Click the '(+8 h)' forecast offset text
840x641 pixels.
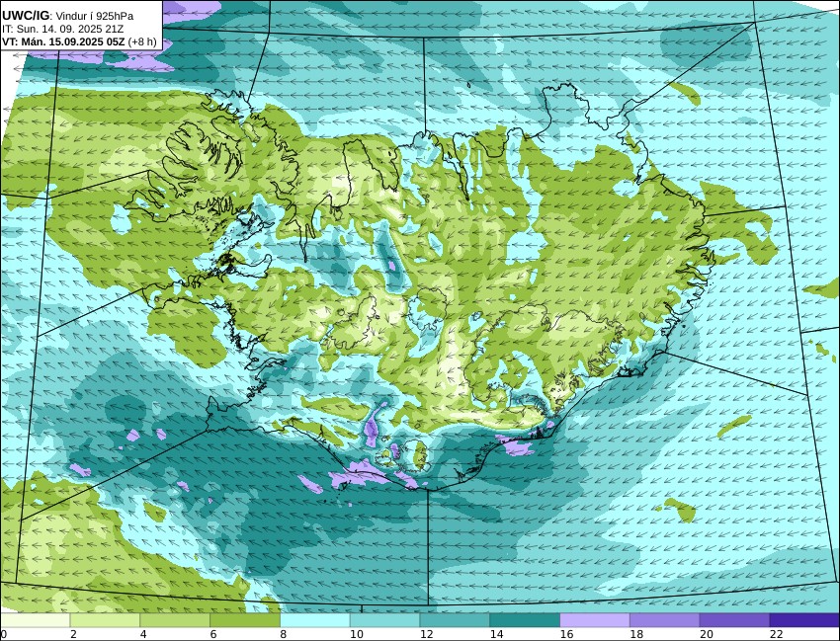coord(143,41)
